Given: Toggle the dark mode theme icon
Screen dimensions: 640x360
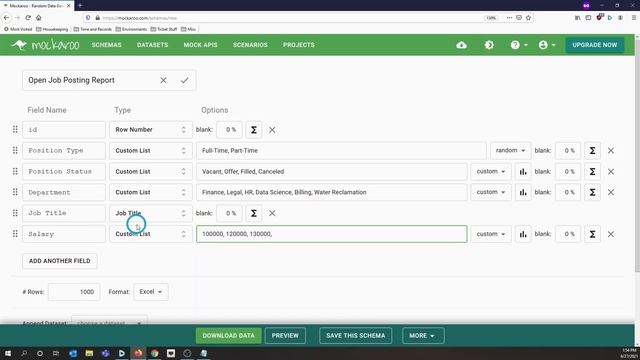Looking at the screenshot, I should pyautogui.click(x=489, y=45).
